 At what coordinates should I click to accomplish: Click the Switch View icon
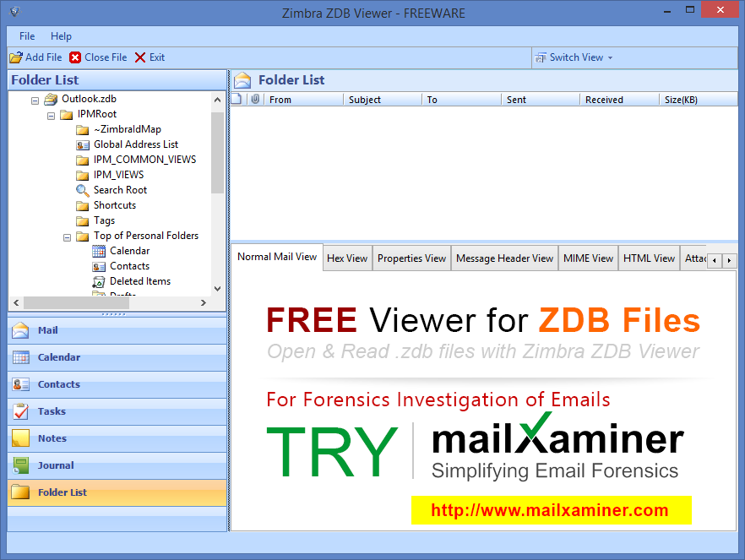(x=541, y=57)
